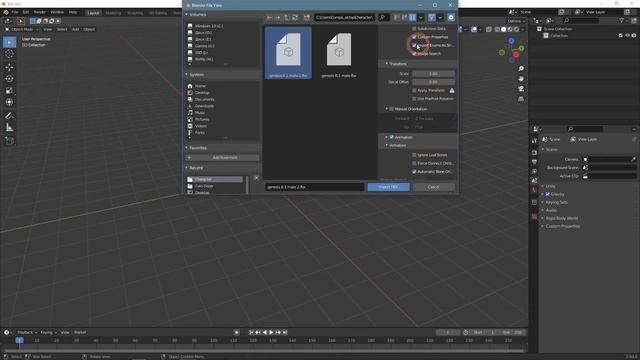Select the Annotate pencil tool
This screenshot has height=360, width=640.
(9, 116)
